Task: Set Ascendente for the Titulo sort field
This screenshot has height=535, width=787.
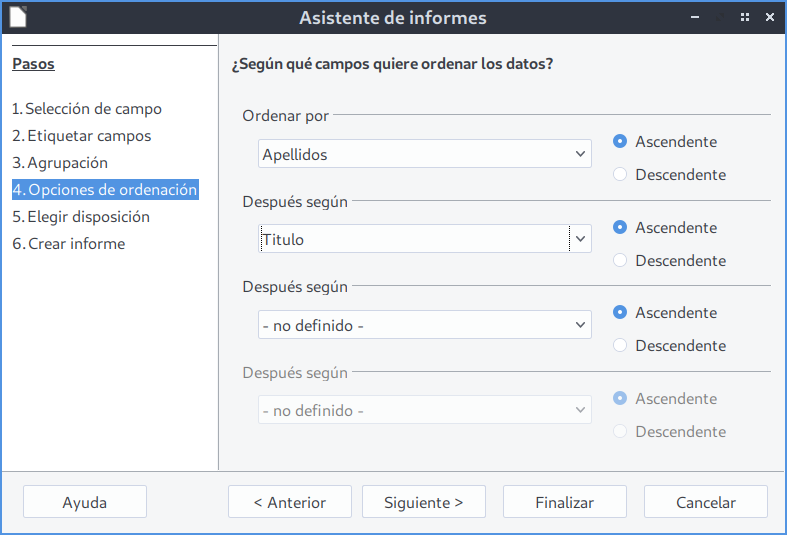Action: [620, 228]
